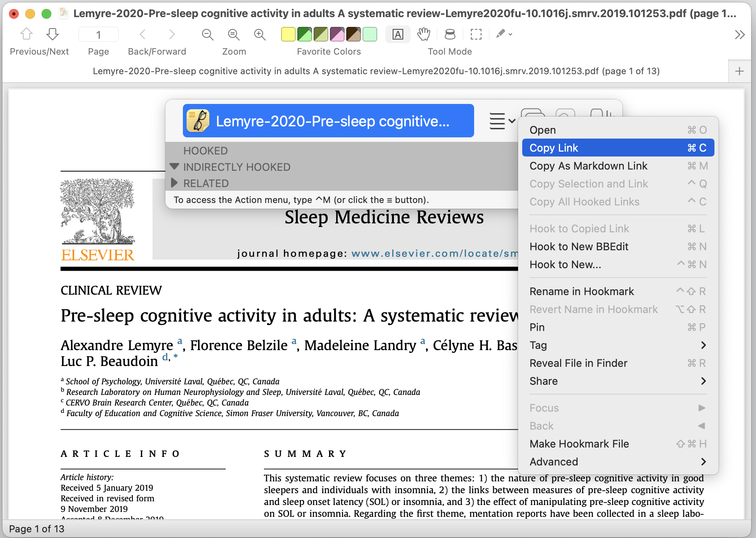Viewport: 756px width, 538px height.
Task: Click the 'Sleep Medicine Reviews' journal title
Action: click(384, 217)
